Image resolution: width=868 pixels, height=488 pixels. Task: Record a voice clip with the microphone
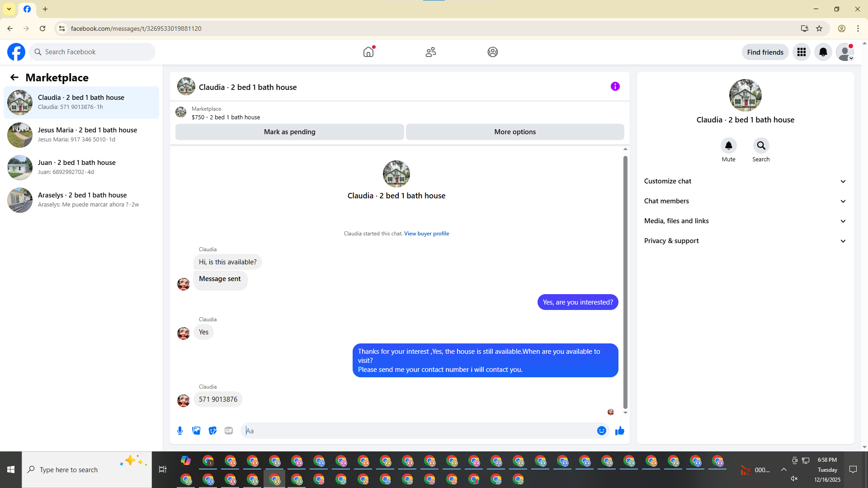click(x=180, y=431)
